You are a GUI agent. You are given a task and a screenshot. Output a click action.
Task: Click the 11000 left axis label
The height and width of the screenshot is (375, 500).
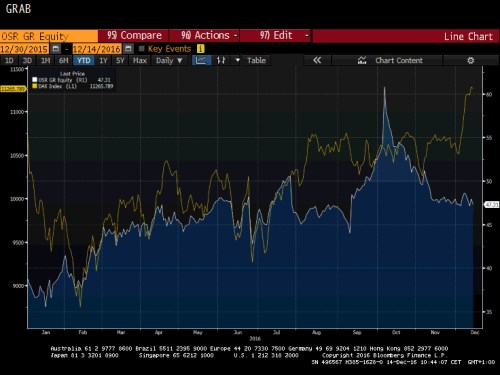(17, 112)
